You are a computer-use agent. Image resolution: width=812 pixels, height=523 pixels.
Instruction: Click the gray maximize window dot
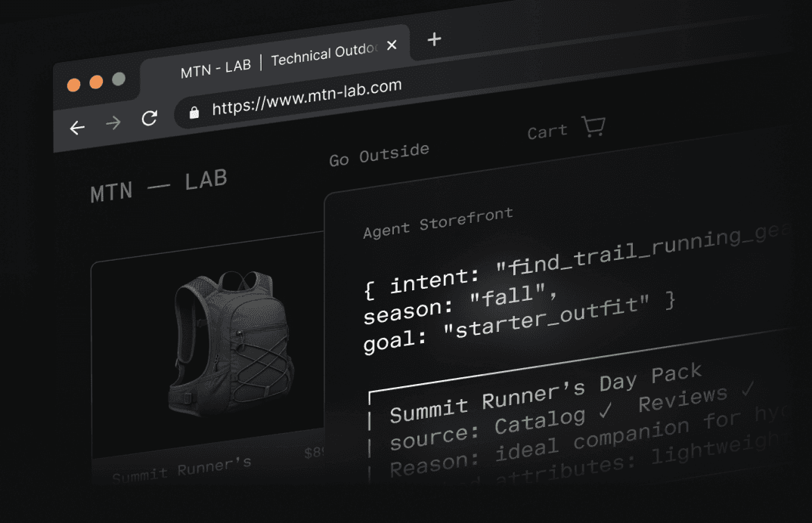(x=119, y=79)
